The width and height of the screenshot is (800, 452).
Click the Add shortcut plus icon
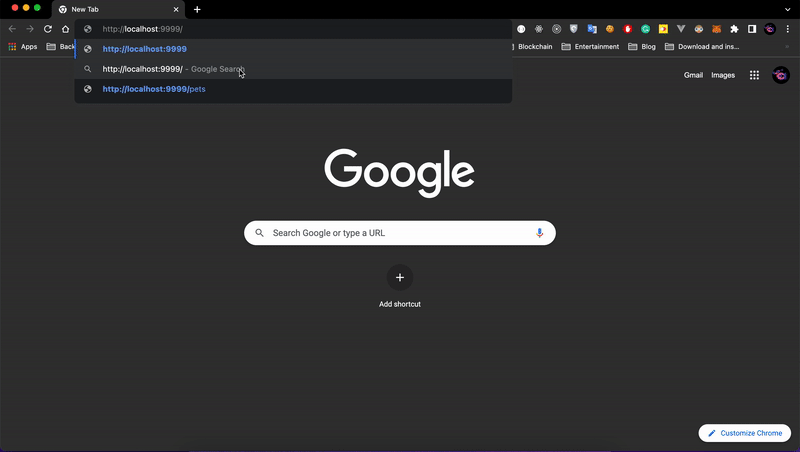(x=400, y=278)
